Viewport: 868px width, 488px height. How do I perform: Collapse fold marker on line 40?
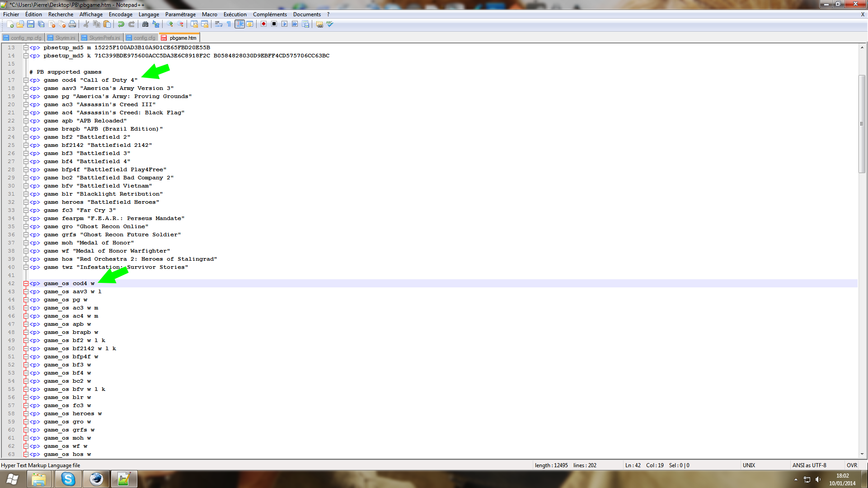26,267
